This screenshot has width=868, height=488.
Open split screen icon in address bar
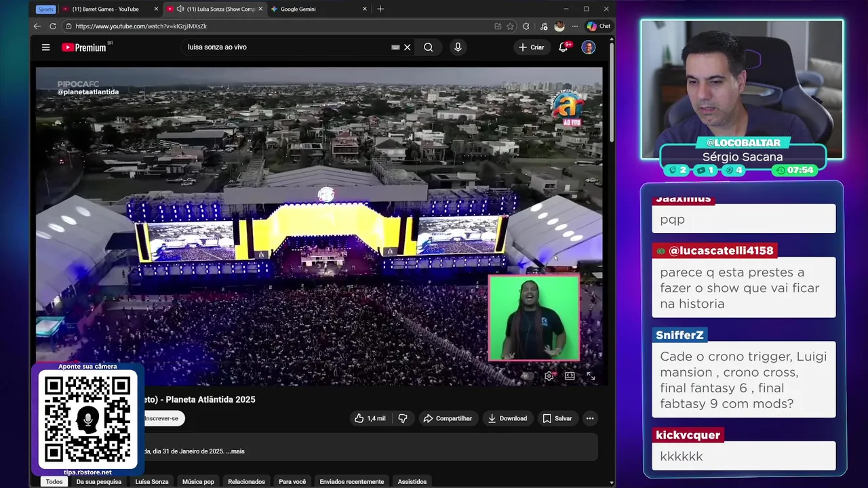(x=498, y=26)
